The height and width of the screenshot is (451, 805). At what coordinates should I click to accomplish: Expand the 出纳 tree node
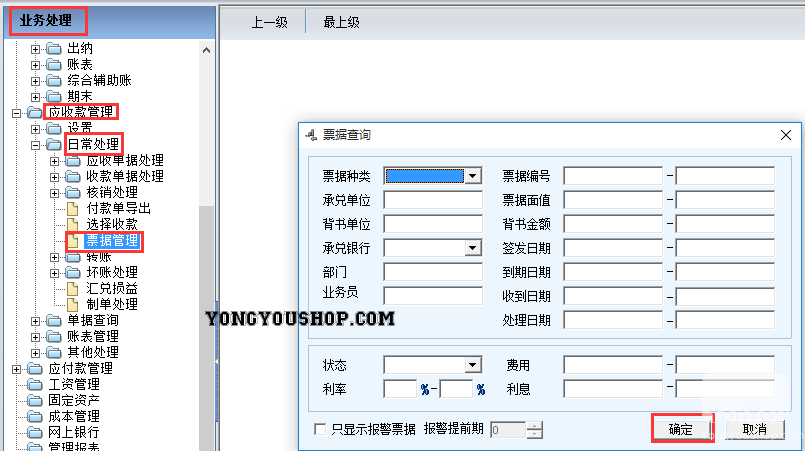click(35, 49)
